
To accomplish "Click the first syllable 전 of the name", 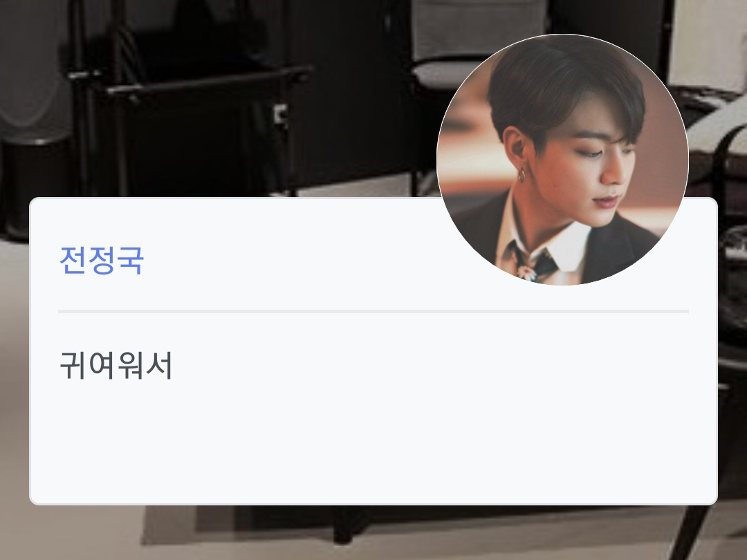I will pyautogui.click(x=73, y=261).
